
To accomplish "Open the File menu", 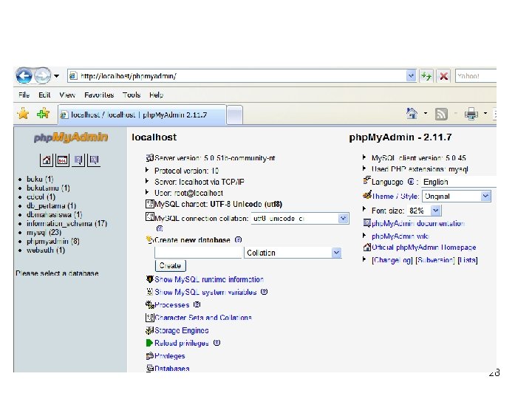I will [24, 95].
